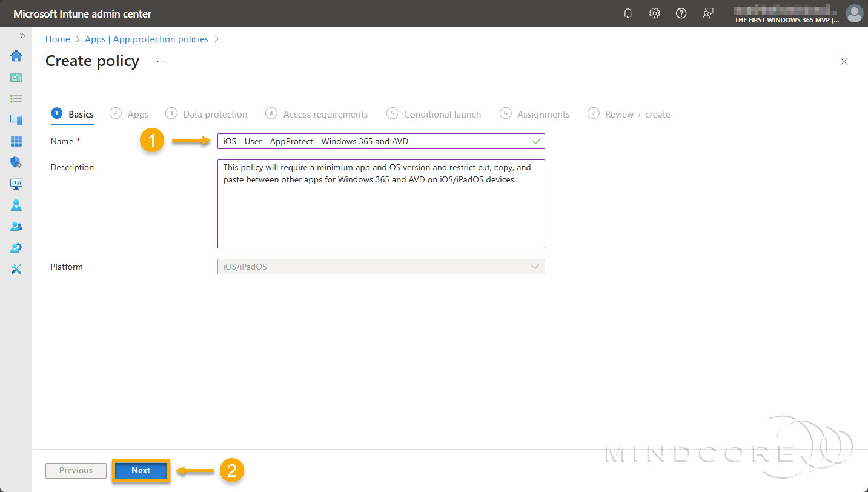Expand the sidebar with double chevron
Screen dimensions: 868x492
click(x=22, y=36)
